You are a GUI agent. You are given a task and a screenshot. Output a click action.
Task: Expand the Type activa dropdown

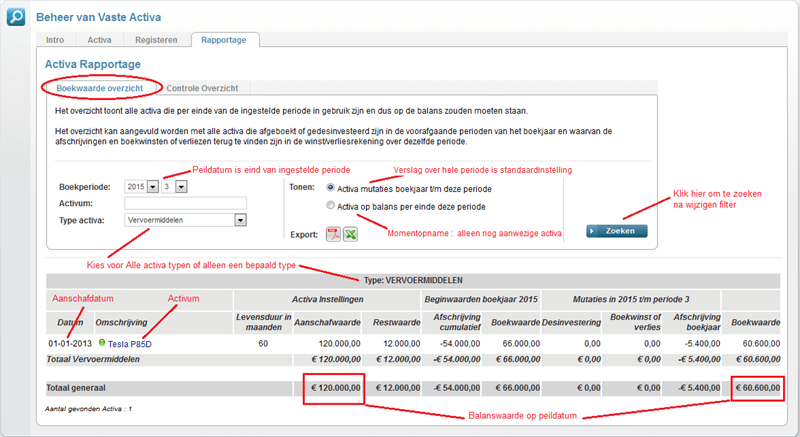pos(240,220)
